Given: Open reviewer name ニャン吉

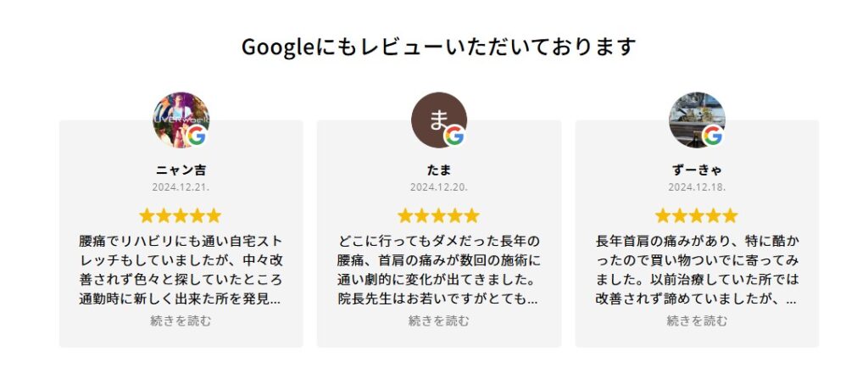Looking at the screenshot, I should click(181, 170).
